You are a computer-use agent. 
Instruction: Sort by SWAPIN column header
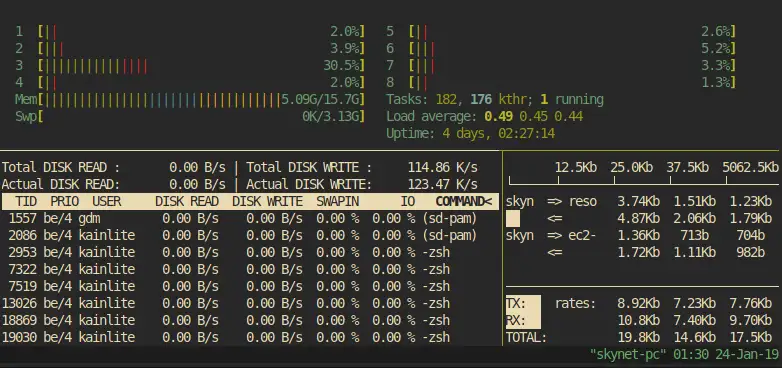tap(338, 201)
